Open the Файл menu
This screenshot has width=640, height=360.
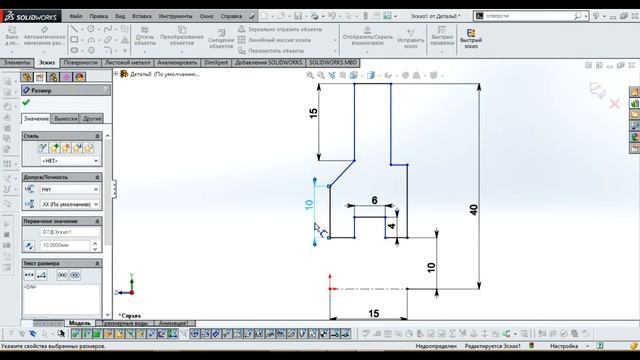(76, 16)
